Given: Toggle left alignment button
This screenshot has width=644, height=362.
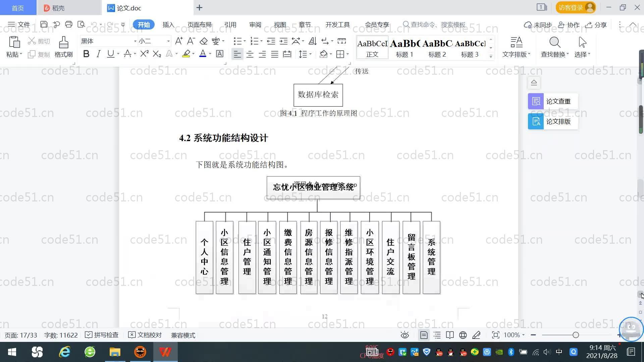Looking at the screenshot, I should [237, 54].
